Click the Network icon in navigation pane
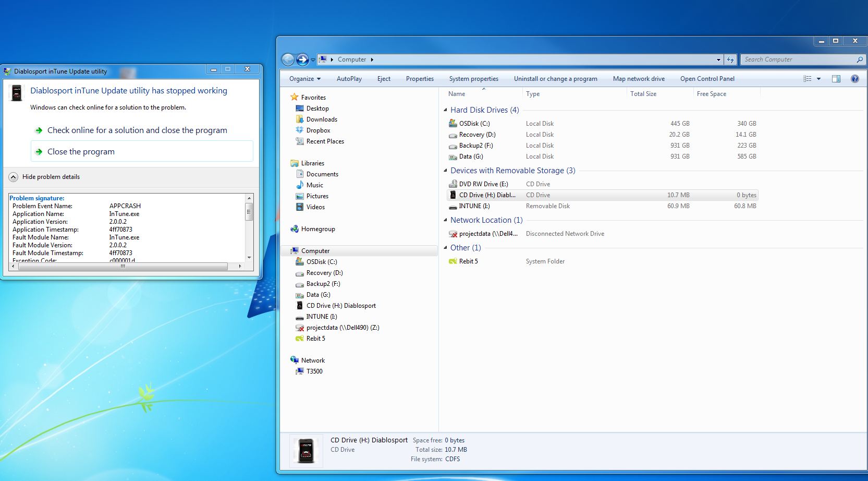Image resolution: width=868 pixels, height=481 pixels. tap(295, 360)
